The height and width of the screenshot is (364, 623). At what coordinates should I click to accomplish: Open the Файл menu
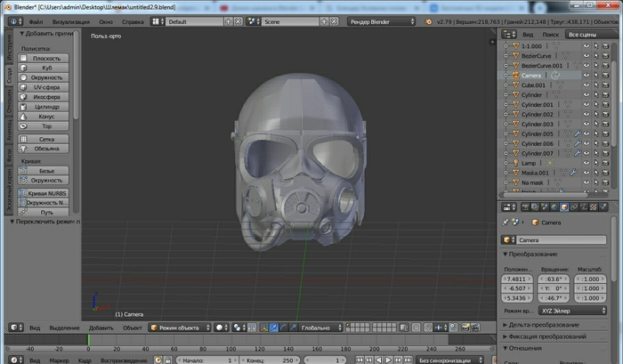[35, 20]
